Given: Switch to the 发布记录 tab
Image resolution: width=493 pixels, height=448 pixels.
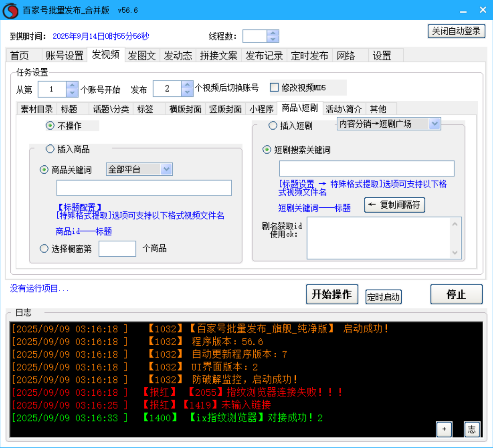Looking at the screenshot, I should [264, 55].
